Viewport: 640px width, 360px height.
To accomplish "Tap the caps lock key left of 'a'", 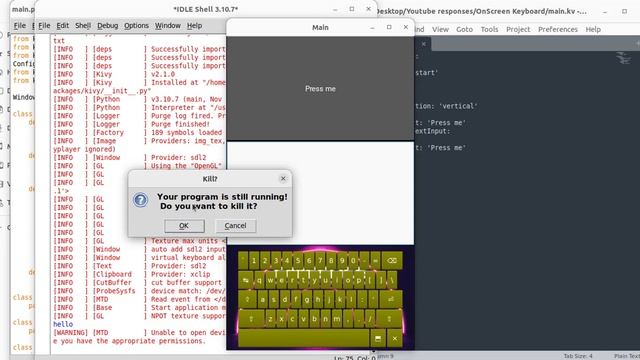I will tap(247, 299).
